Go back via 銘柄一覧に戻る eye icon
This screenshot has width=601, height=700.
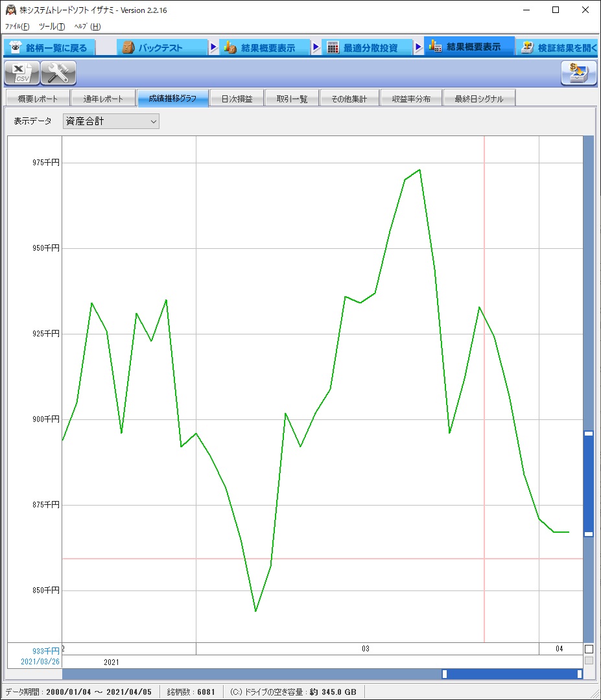[x=50, y=48]
